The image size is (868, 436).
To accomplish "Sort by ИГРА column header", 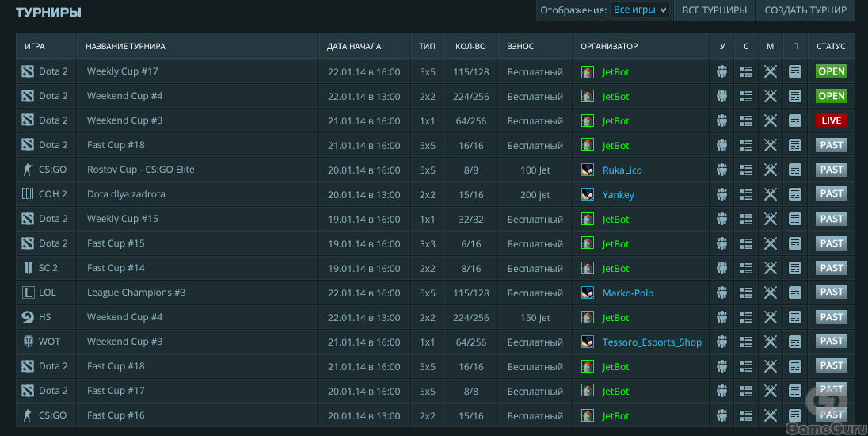I will click(34, 47).
